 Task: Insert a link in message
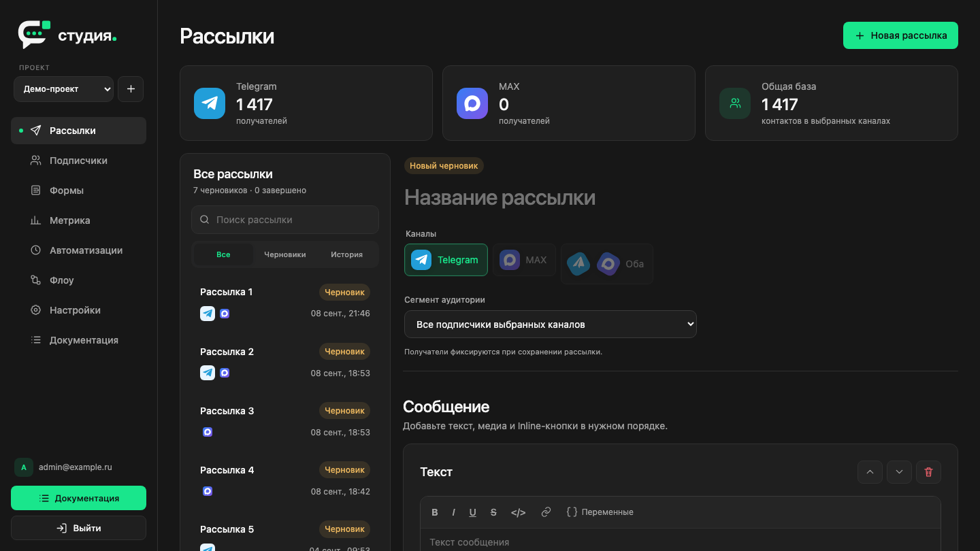pyautogui.click(x=546, y=512)
